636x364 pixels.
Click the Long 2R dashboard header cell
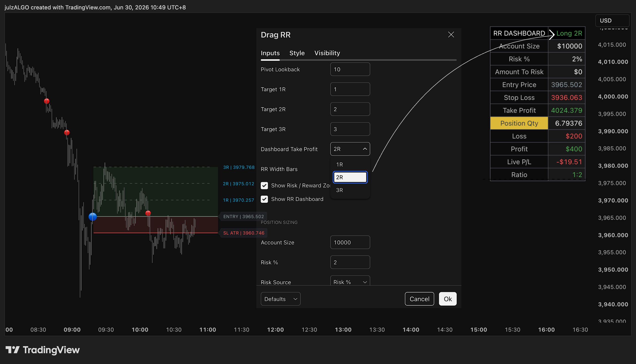coord(567,33)
